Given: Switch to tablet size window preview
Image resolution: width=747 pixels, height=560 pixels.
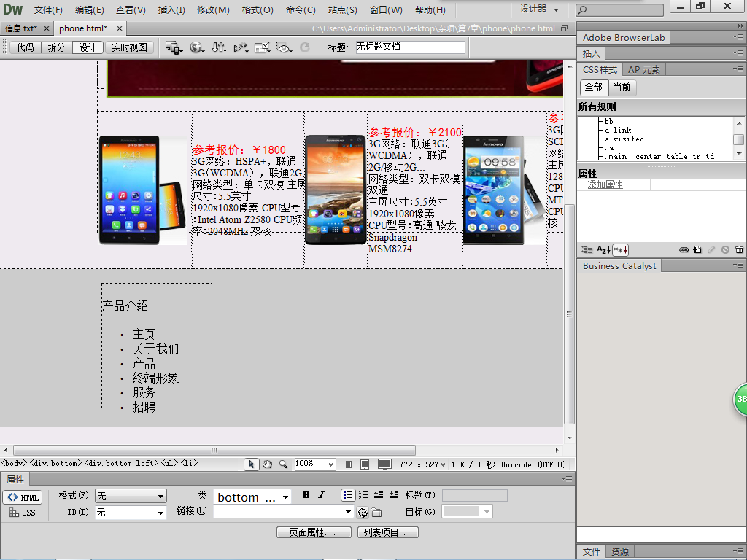Looking at the screenshot, I should coord(365,464).
